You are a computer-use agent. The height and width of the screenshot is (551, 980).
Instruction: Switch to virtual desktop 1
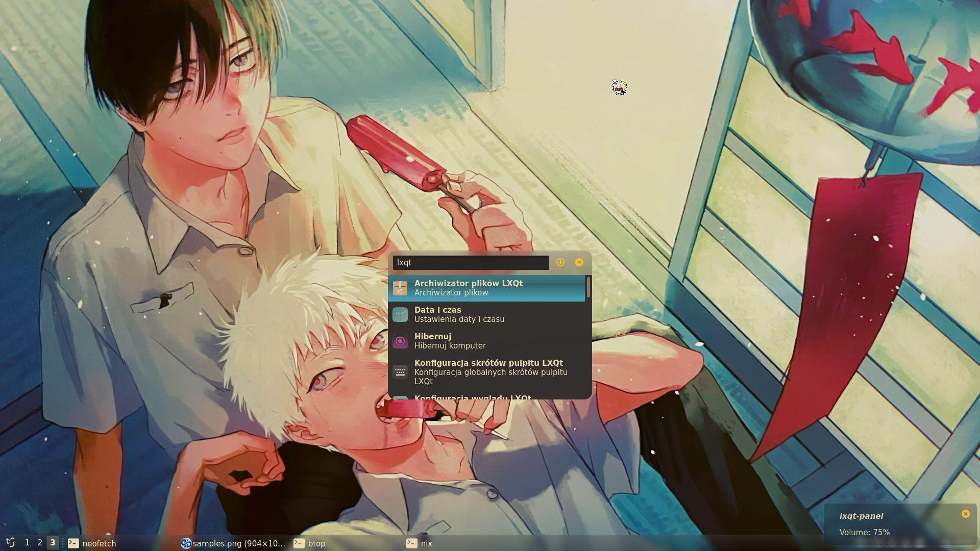click(27, 543)
